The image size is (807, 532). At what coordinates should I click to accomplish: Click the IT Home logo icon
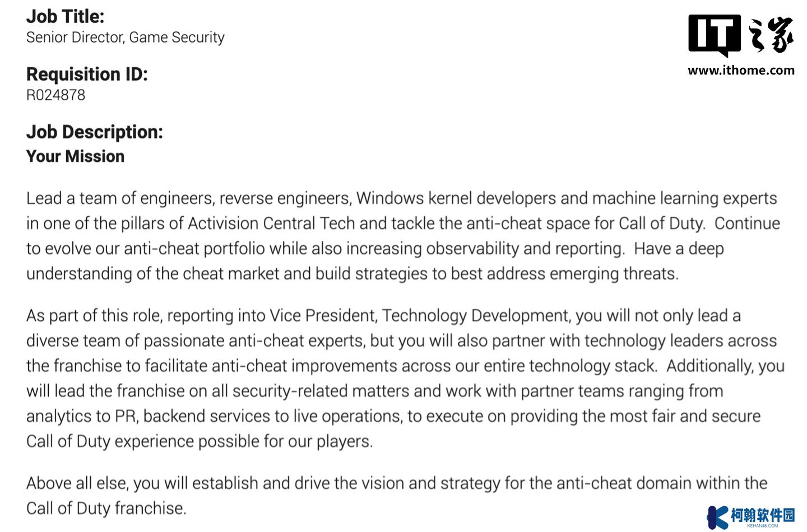[715, 36]
